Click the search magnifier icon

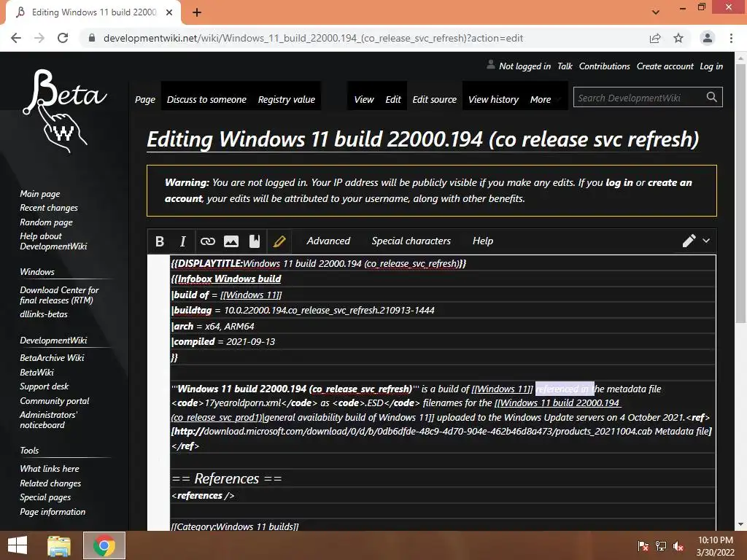tap(712, 97)
